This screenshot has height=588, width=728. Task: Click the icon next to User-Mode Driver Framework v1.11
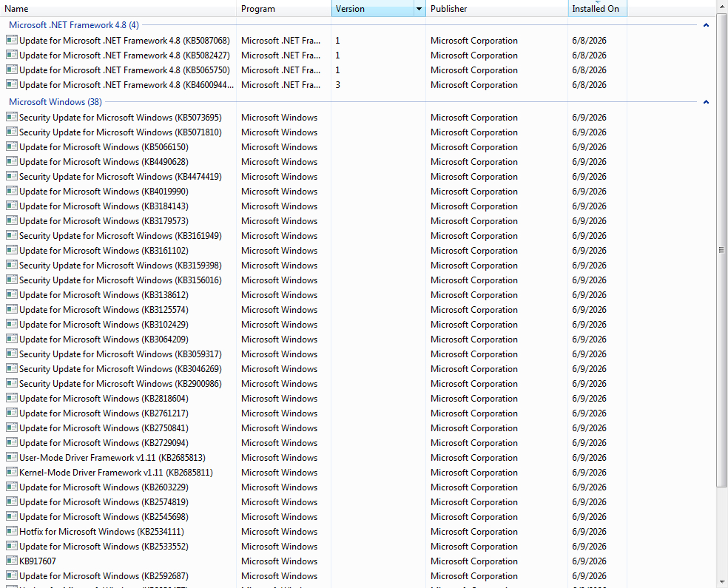tap(12, 458)
